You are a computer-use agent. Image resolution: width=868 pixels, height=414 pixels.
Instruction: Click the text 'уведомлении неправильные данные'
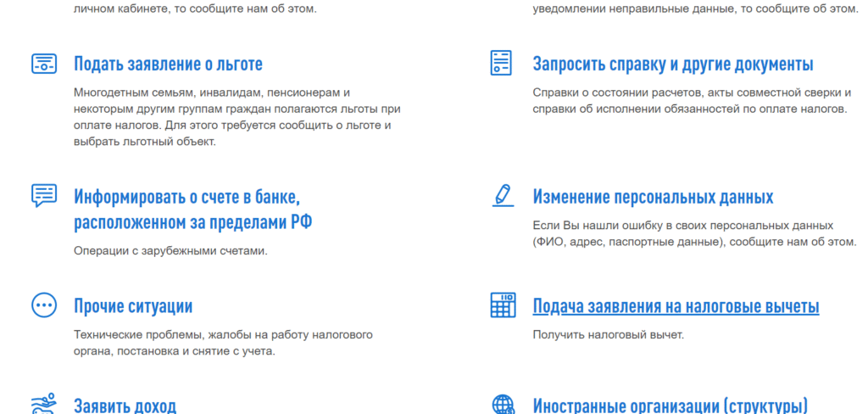(696, 9)
